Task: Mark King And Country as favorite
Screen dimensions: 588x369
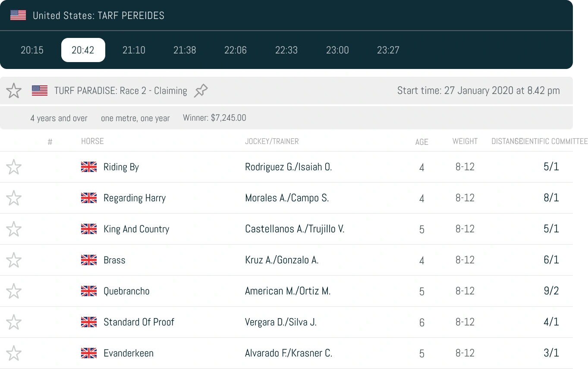Action: [14, 229]
